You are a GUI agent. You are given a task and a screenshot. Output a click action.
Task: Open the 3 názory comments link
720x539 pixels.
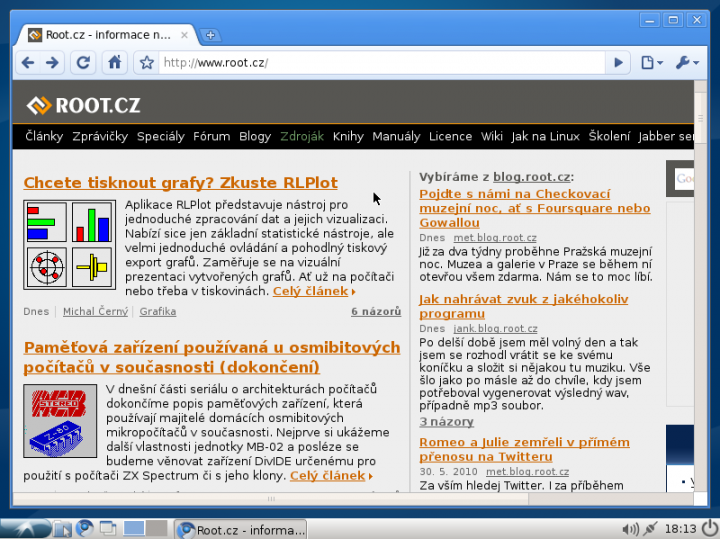pyautogui.click(x=446, y=421)
